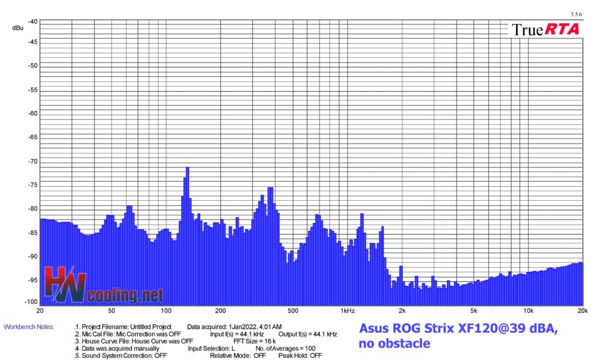
Task: Click the TrueRTA logo
Action: [545, 29]
